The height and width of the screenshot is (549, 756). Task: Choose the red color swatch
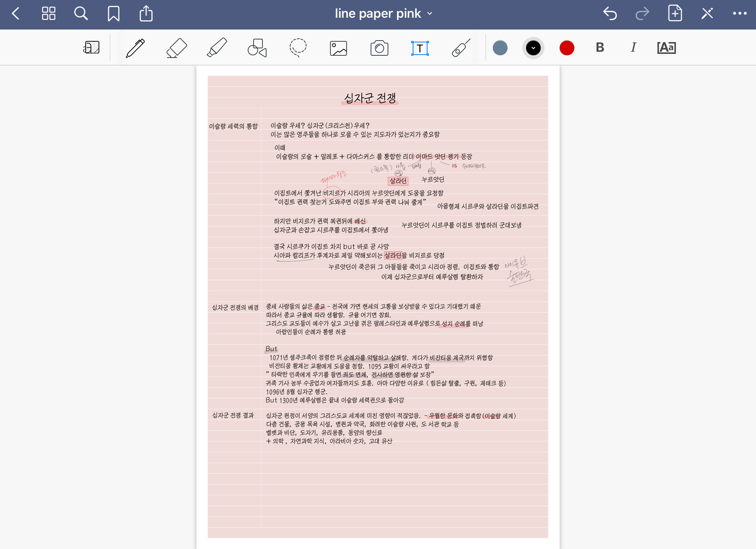tap(567, 48)
